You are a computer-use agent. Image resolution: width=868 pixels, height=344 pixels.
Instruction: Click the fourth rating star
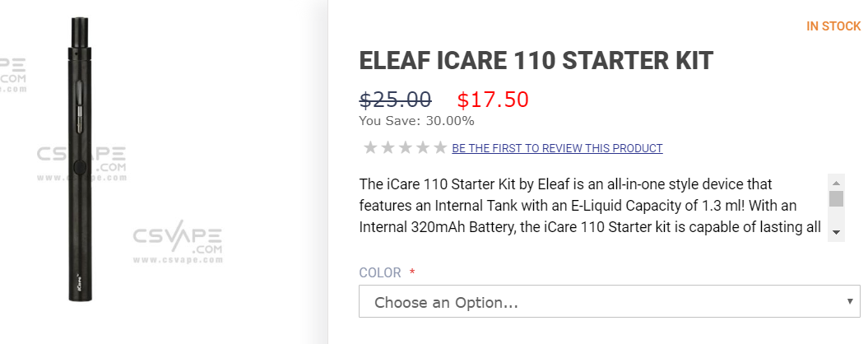(x=423, y=148)
